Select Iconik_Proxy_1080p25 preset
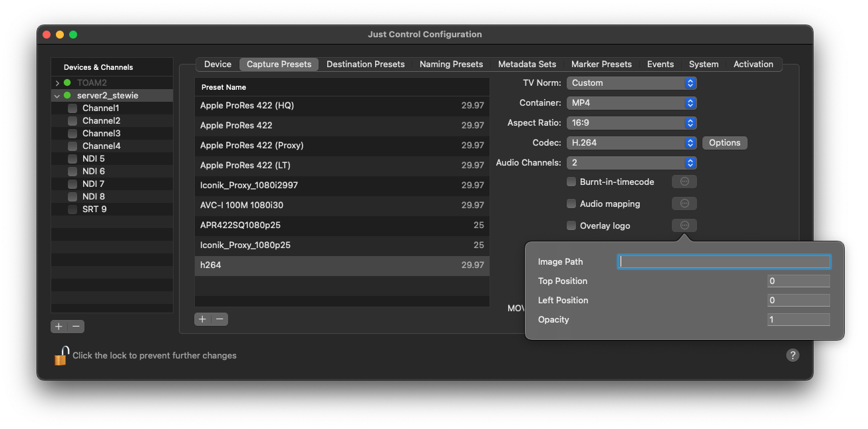The image size is (868, 429). pyautogui.click(x=342, y=245)
